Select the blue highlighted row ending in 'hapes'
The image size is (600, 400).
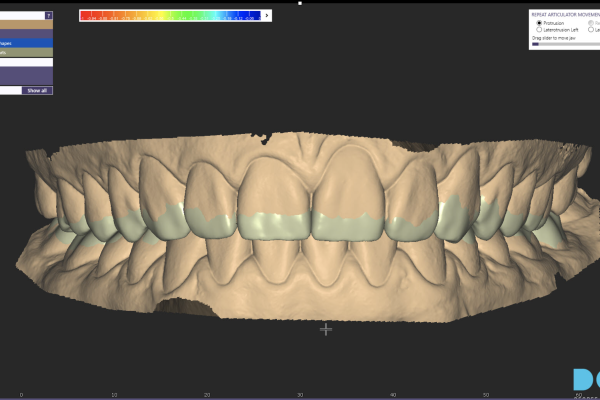pos(26,43)
